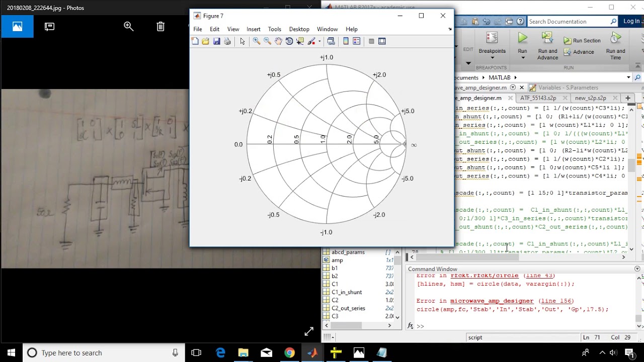
Task: Insert a legend from the toolbar
Action: pyautogui.click(x=357, y=41)
